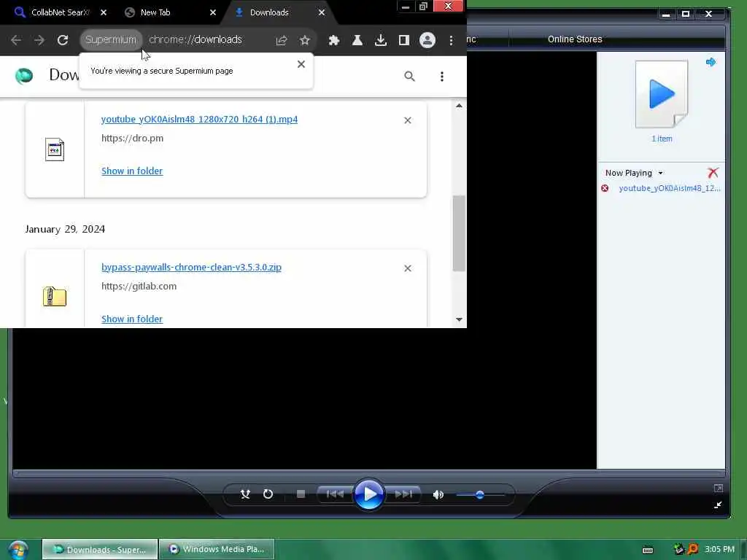Skip to previous track
Image resolution: width=747 pixels, height=560 pixels.
point(335,494)
